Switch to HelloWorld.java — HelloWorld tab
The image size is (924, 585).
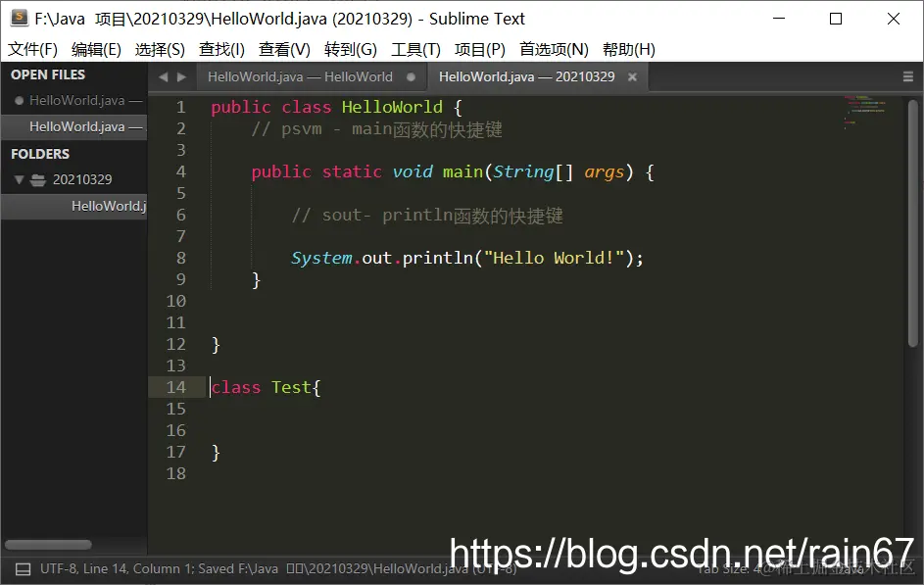coord(300,77)
